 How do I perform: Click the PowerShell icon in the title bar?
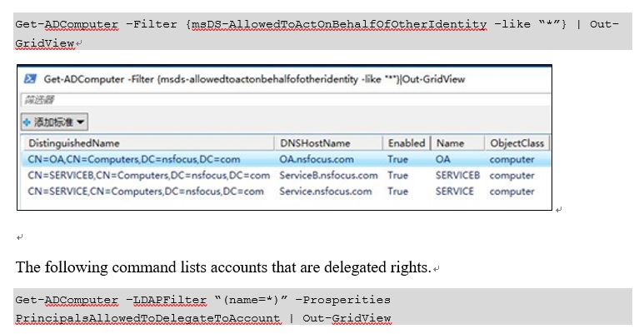(29, 79)
